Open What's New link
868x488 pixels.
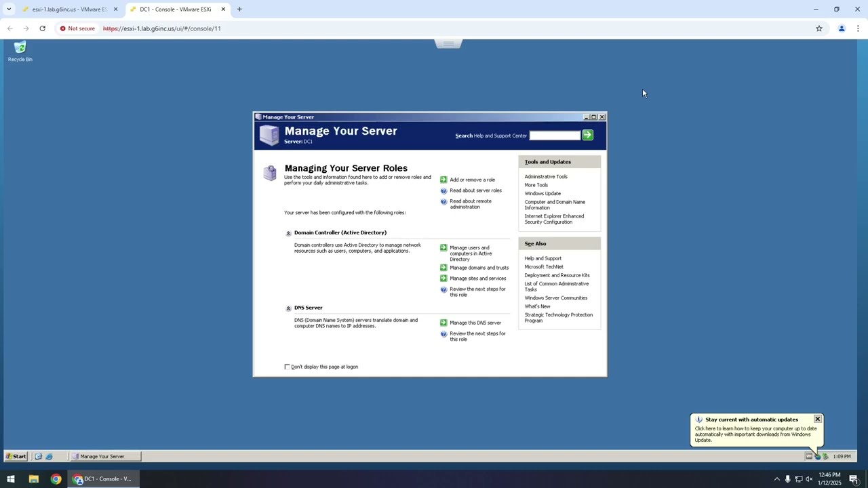pos(537,306)
